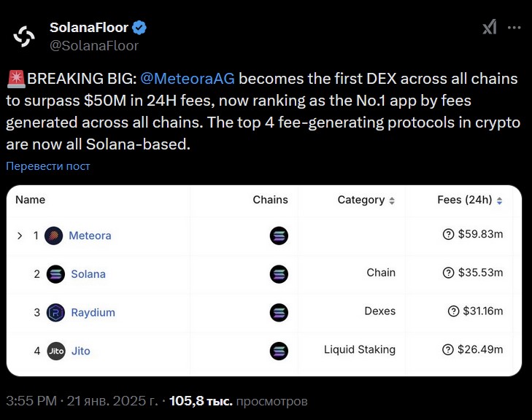The height and width of the screenshot is (420, 532).
Task: Click the Solana chain icon in Meteora row
Action: point(279,236)
